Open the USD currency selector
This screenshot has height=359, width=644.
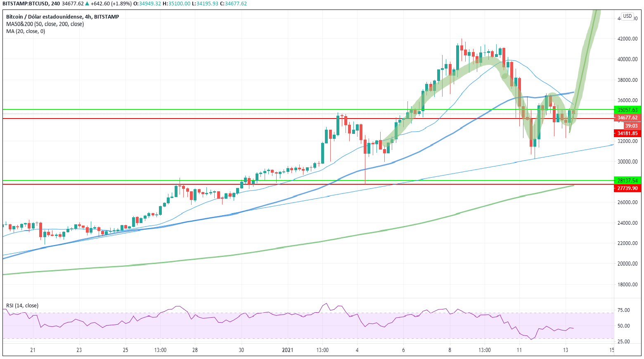(x=627, y=16)
